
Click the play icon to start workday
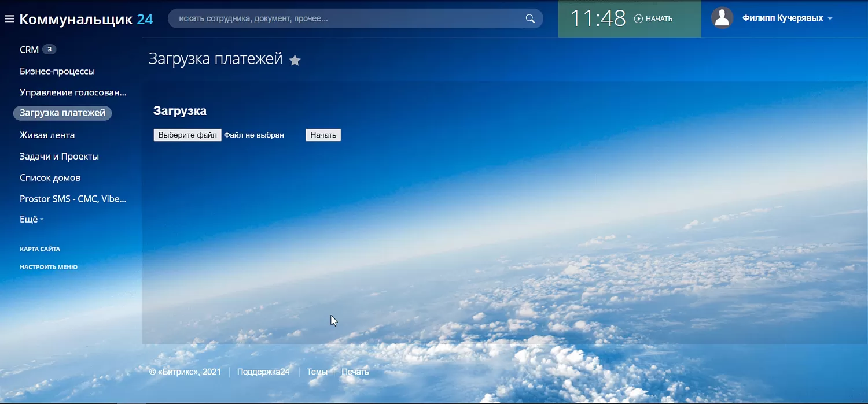pos(638,19)
